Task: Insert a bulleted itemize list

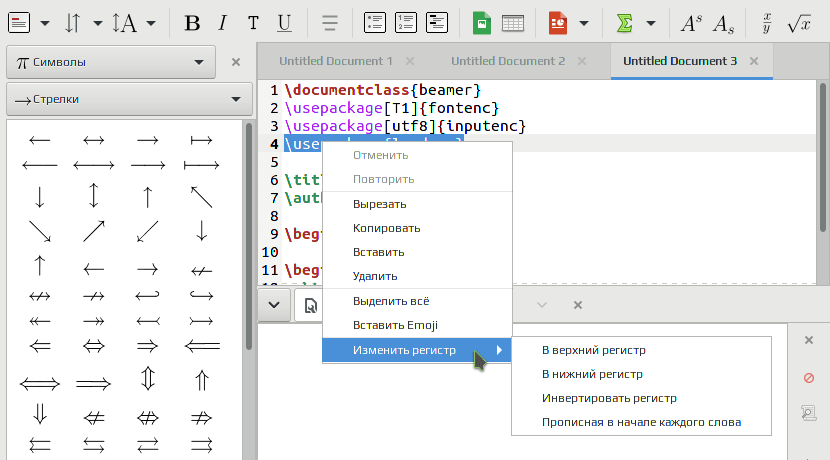Action: 375,23
